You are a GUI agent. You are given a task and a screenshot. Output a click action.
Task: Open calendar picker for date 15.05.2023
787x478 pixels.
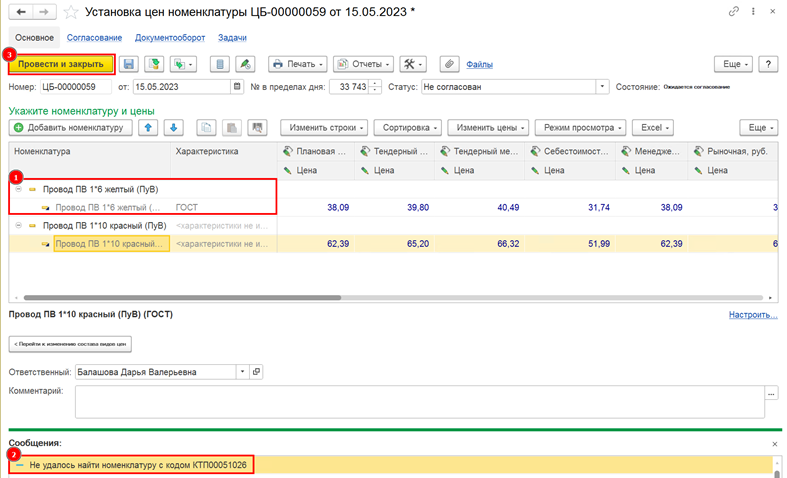(237, 86)
